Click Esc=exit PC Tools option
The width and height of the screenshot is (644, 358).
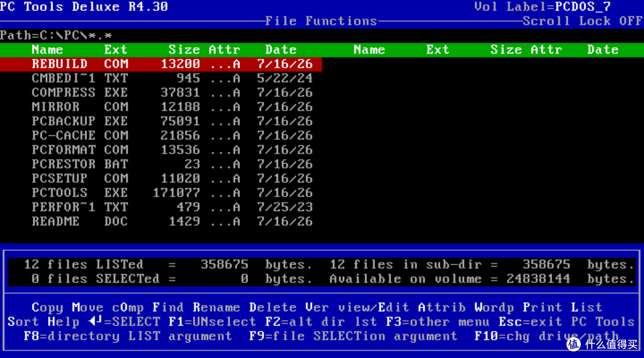click(x=567, y=322)
